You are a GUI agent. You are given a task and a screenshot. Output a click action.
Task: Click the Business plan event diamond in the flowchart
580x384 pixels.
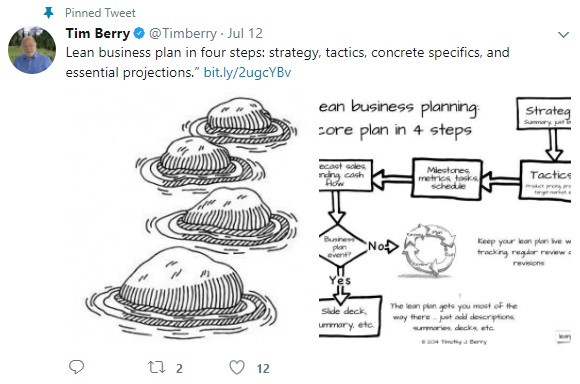(339, 246)
